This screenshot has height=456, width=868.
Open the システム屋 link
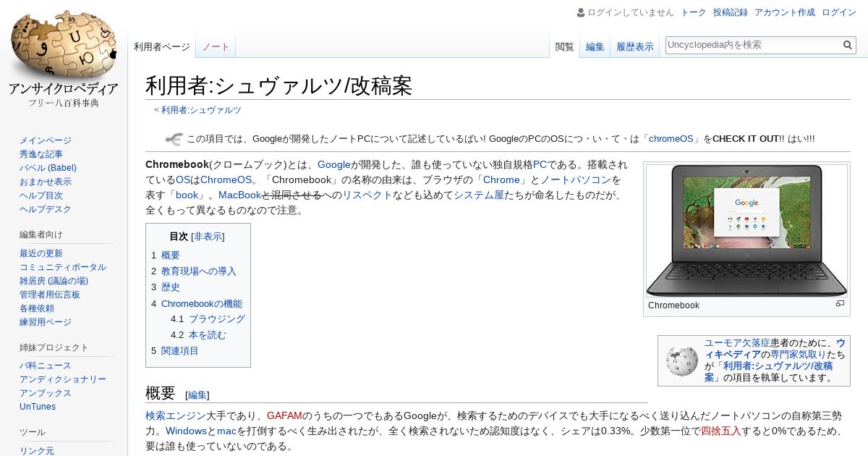pyautogui.click(x=479, y=195)
